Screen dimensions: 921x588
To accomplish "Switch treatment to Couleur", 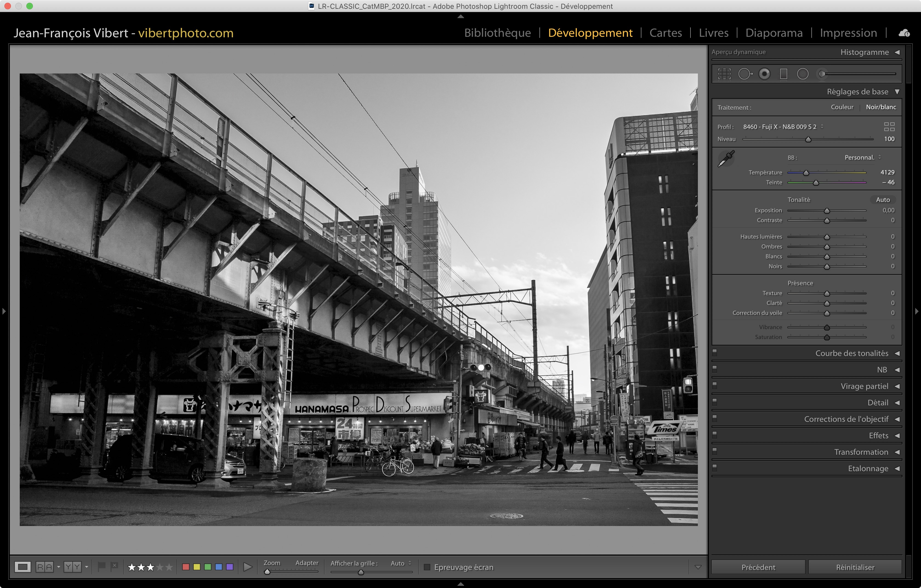I will coord(842,107).
